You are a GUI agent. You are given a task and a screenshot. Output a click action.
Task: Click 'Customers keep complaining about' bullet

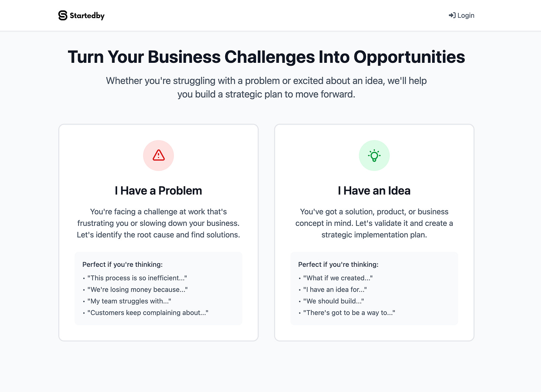[x=148, y=312]
